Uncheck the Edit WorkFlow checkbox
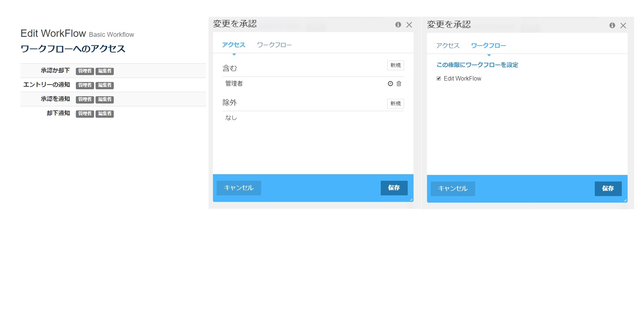This screenshot has height=328, width=644. pos(439,78)
